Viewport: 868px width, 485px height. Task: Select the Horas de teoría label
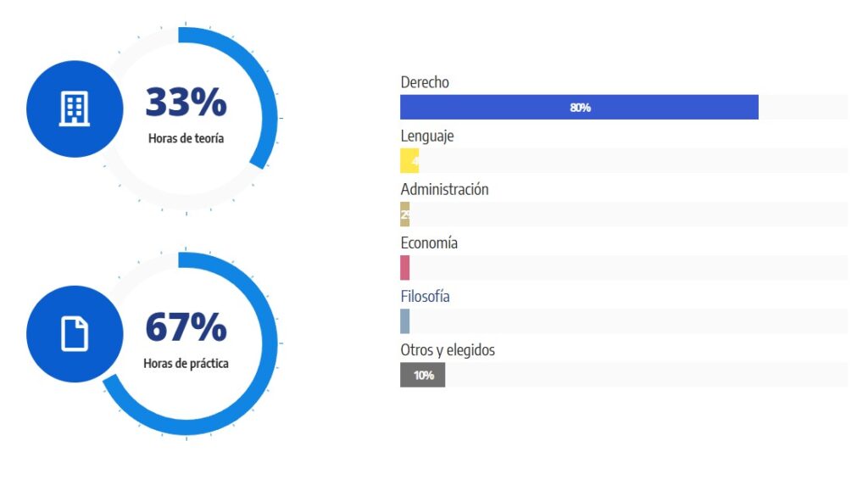point(186,138)
